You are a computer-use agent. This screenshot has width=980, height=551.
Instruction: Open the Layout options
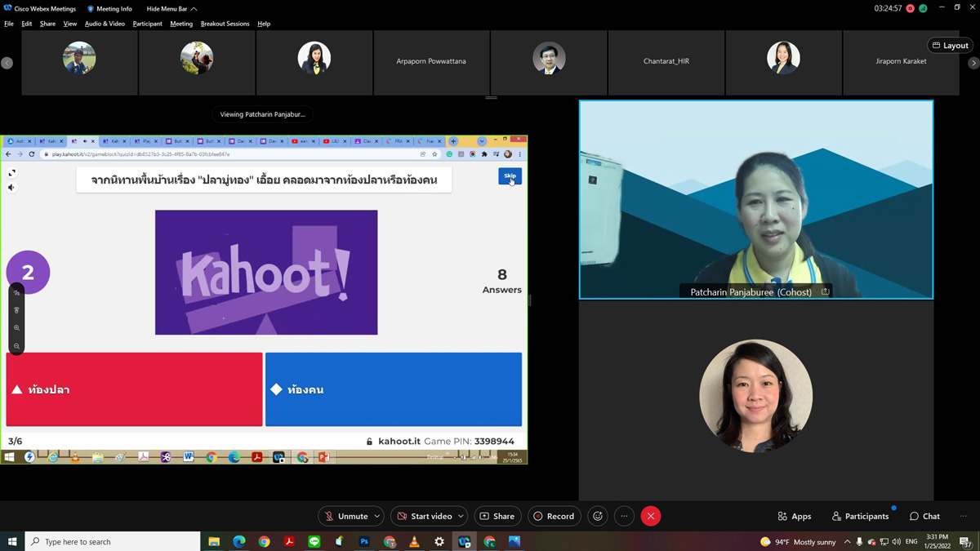(950, 46)
